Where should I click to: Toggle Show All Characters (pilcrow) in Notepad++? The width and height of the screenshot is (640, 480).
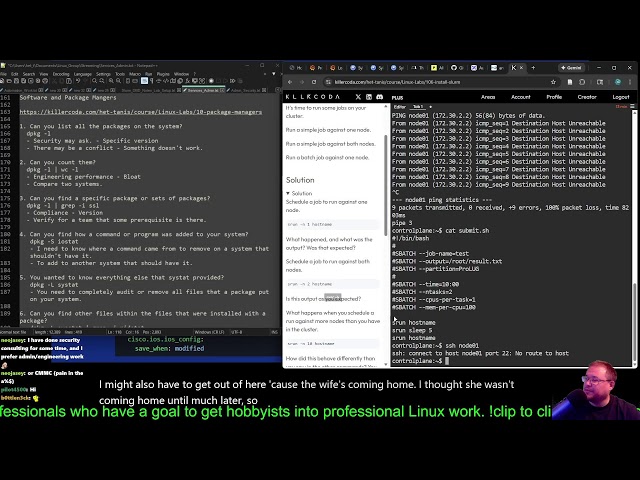152,81
